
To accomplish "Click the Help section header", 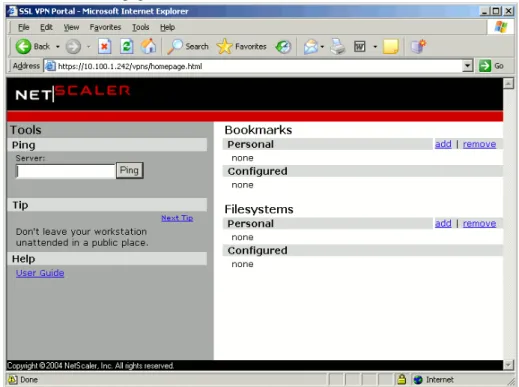I will (107, 259).
